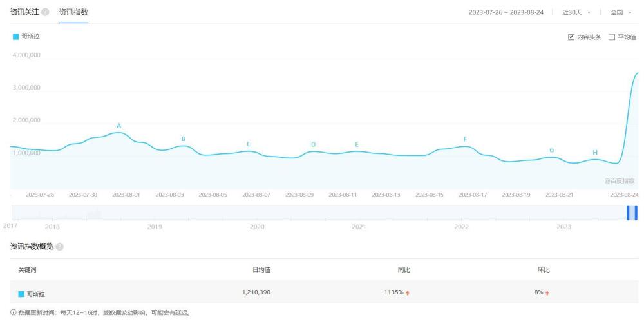Click the 4,000,000 y-axis label

point(26,55)
